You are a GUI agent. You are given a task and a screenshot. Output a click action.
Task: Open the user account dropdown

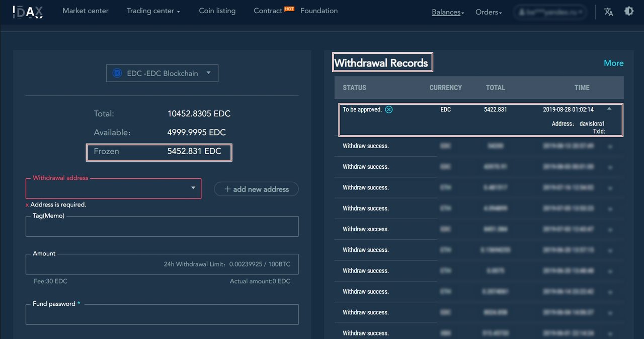[x=550, y=12]
